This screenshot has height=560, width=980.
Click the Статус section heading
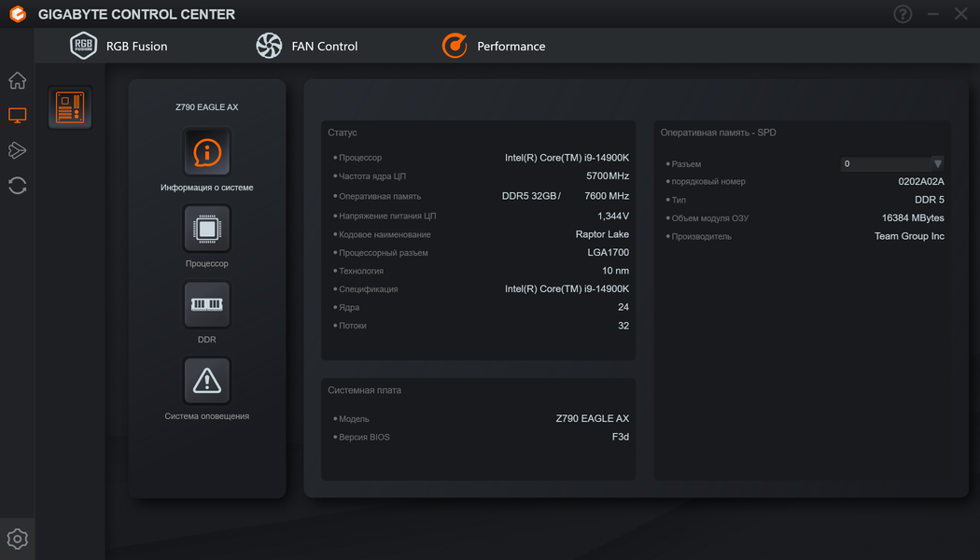point(343,133)
